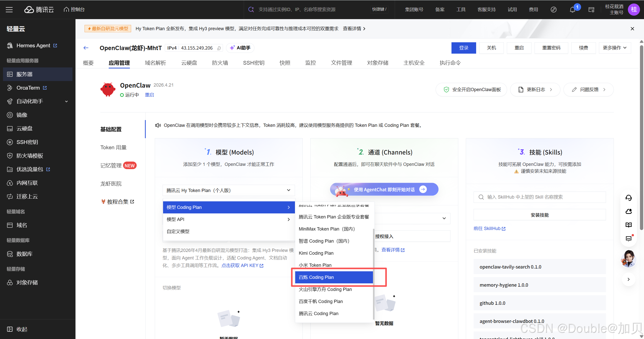Screen dimensions: 644x339
Task: Open the AI助手 assistant
Action: coord(240,48)
